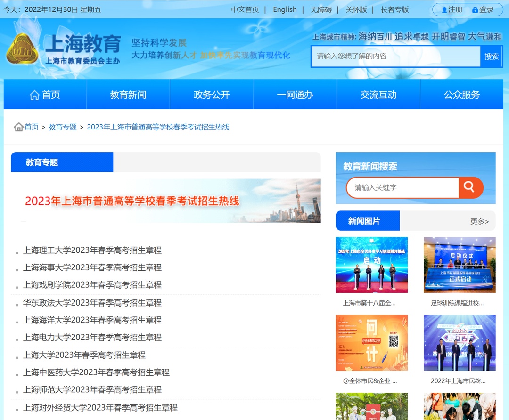Image resolution: width=509 pixels, height=420 pixels.
Task: Open 上海师范大学2023年春季高考招生章程
Action: [x=92, y=389]
